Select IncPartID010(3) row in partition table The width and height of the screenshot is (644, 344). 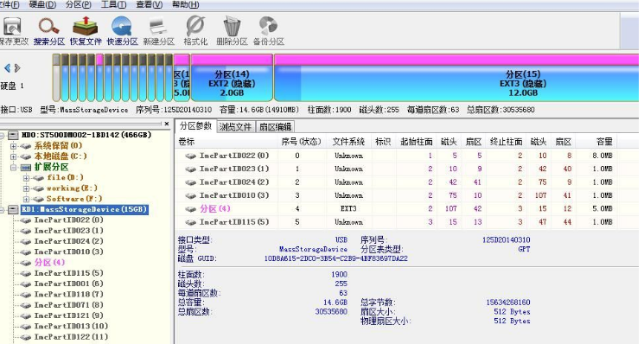click(x=396, y=195)
